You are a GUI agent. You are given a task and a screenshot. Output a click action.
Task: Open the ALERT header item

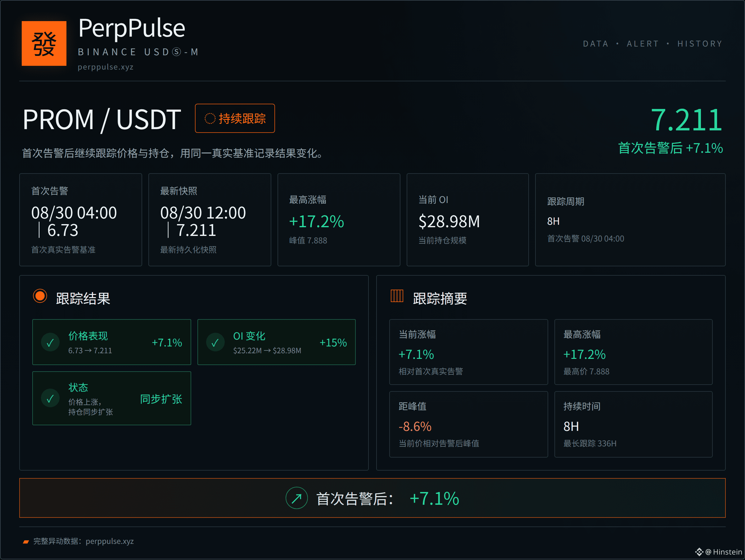[643, 44]
